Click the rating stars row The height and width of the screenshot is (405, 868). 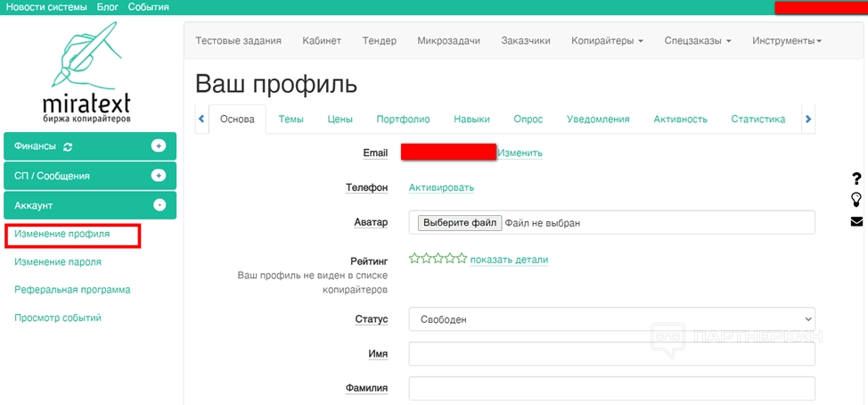pos(438,259)
